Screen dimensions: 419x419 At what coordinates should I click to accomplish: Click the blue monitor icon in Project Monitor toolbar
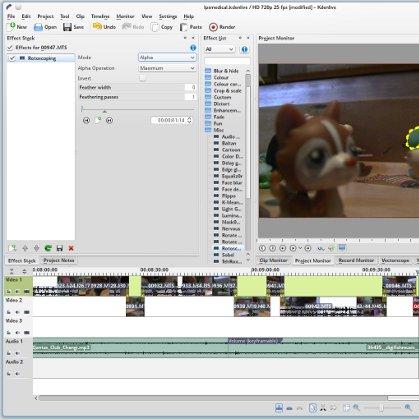[342, 248]
